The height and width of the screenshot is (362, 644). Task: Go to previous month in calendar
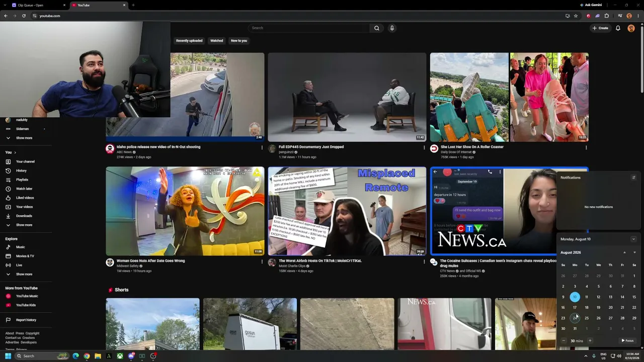point(624,252)
